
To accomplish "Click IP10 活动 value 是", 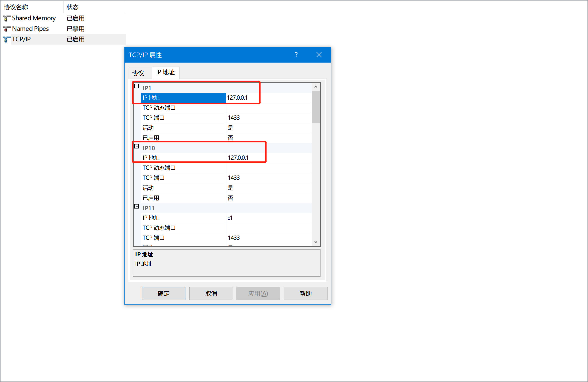I will pyautogui.click(x=230, y=188).
